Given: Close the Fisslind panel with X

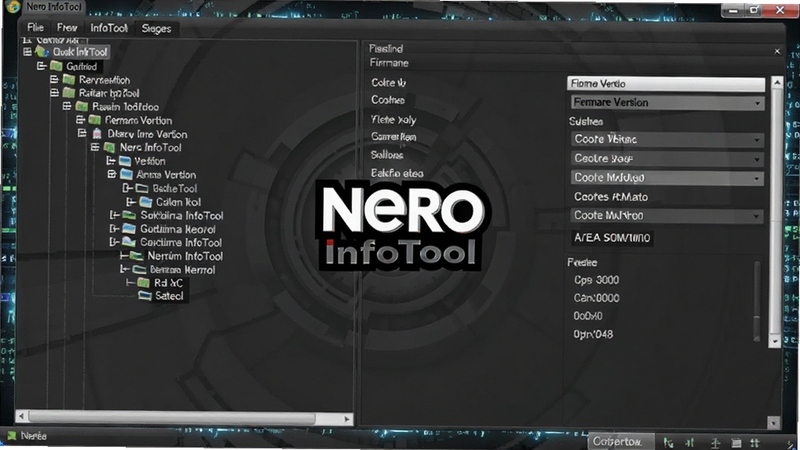Looking at the screenshot, I should 777,51.
